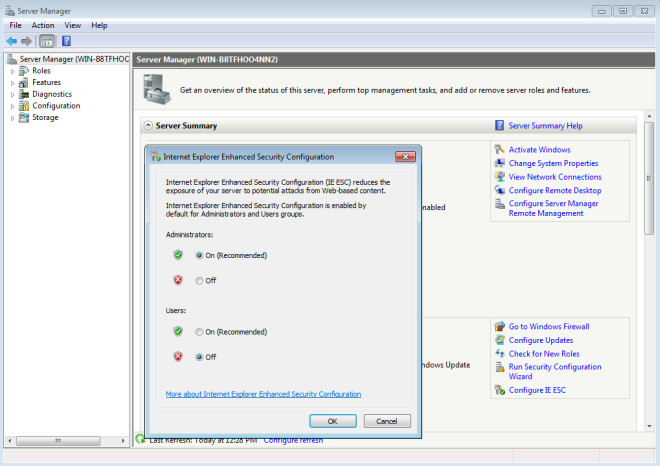Open the Action menu
The width and height of the screenshot is (660, 466).
pos(43,25)
